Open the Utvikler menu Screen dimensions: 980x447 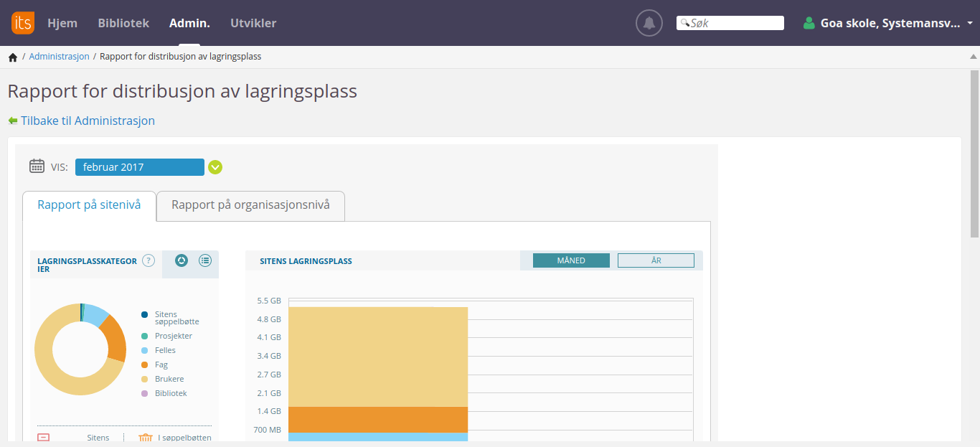[x=253, y=23]
